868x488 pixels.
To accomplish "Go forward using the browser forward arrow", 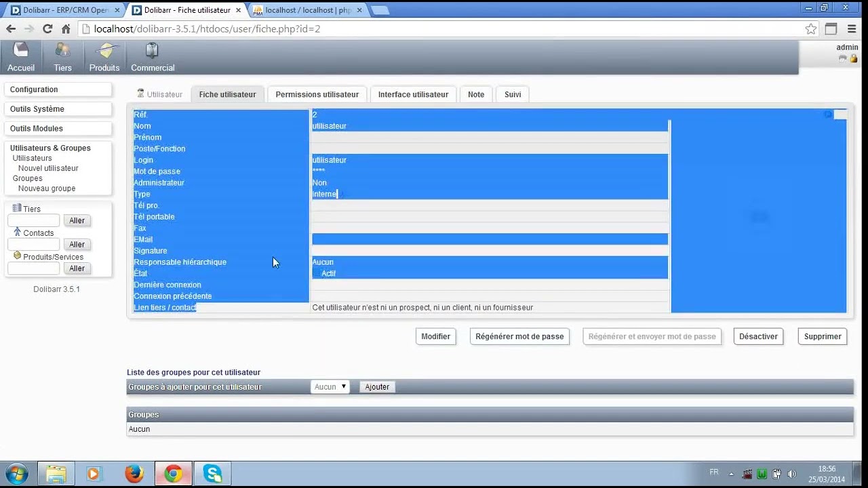I will coord(29,29).
